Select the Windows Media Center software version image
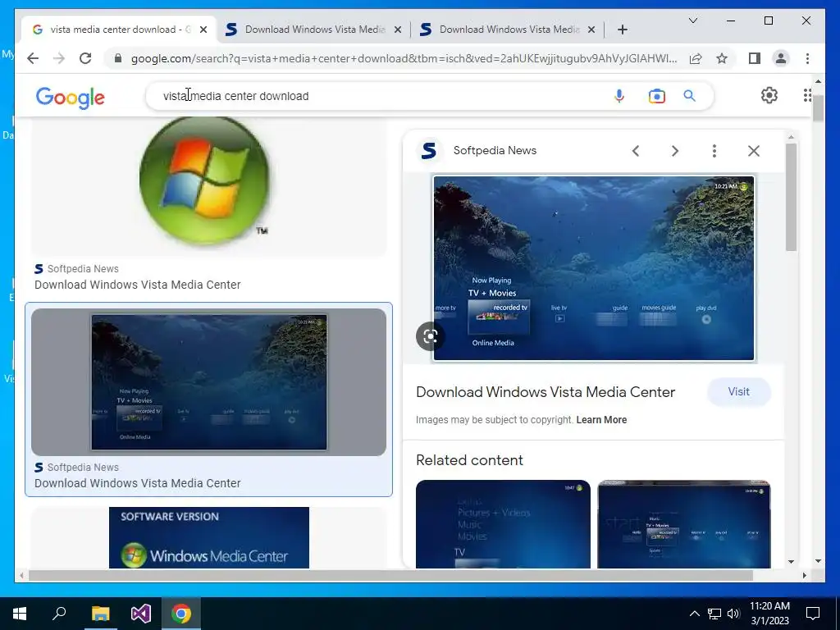This screenshot has width=840, height=630. [209, 537]
